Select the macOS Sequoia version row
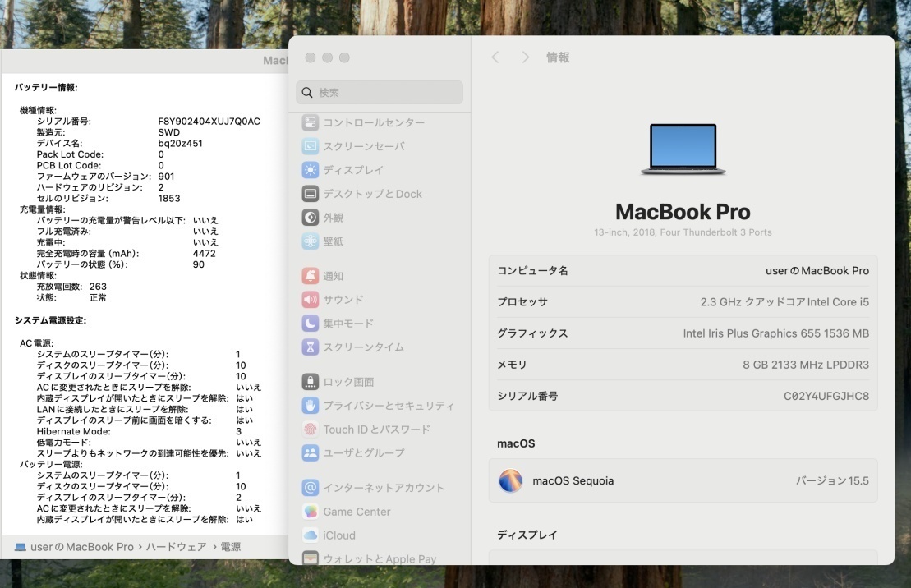The image size is (911, 588). click(x=683, y=481)
